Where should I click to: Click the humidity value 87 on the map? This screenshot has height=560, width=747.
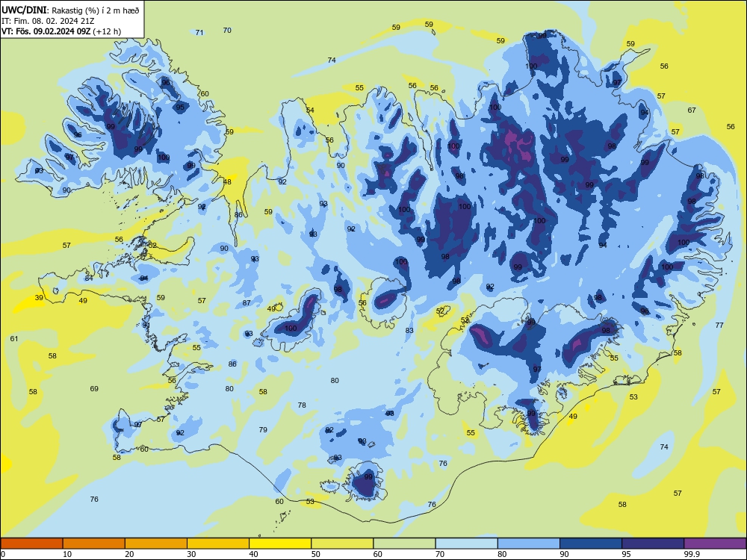click(247, 303)
